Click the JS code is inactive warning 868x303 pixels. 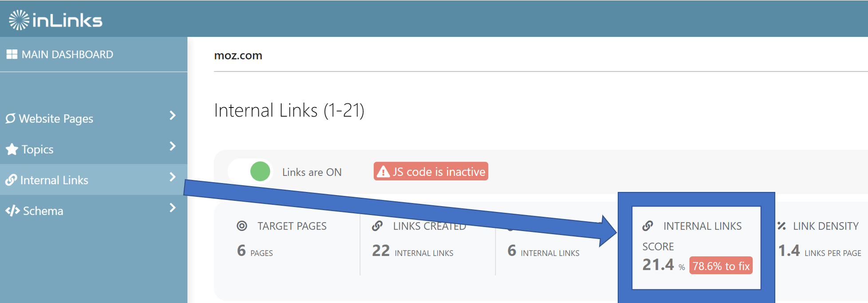click(431, 171)
